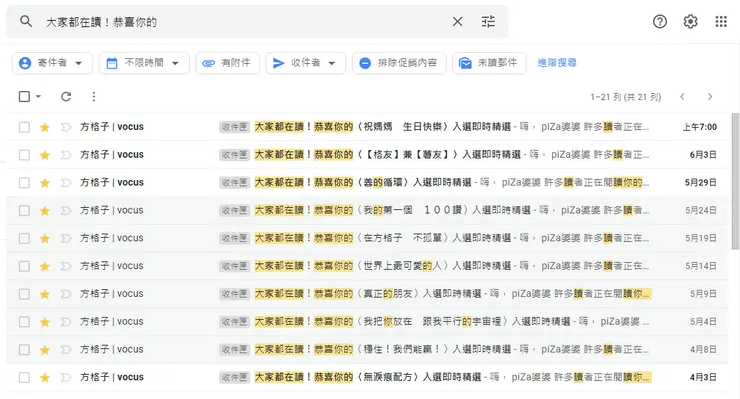Toggle star on 5月14日 email
The width and height of the screenshot is (740, 399).
(x=45, y=266)
